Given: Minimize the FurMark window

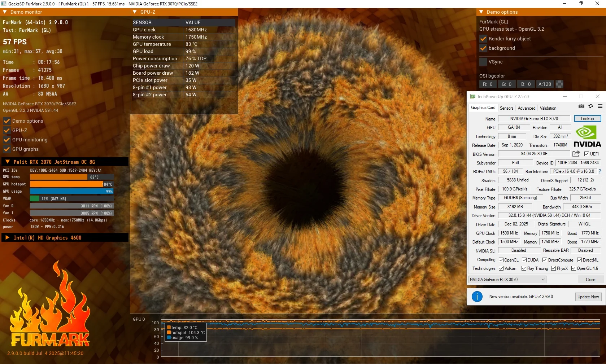Looking at the screenshot, I should coord(564,4).
